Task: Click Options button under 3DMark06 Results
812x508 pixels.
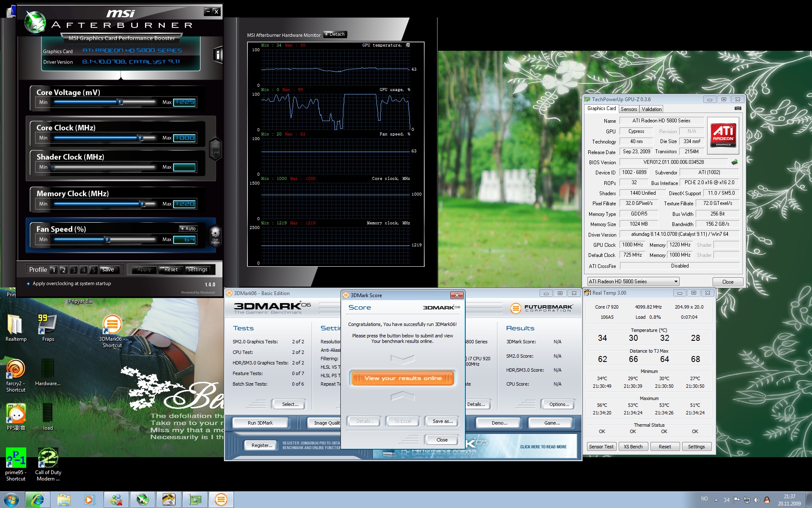Action: pos(559,404)
